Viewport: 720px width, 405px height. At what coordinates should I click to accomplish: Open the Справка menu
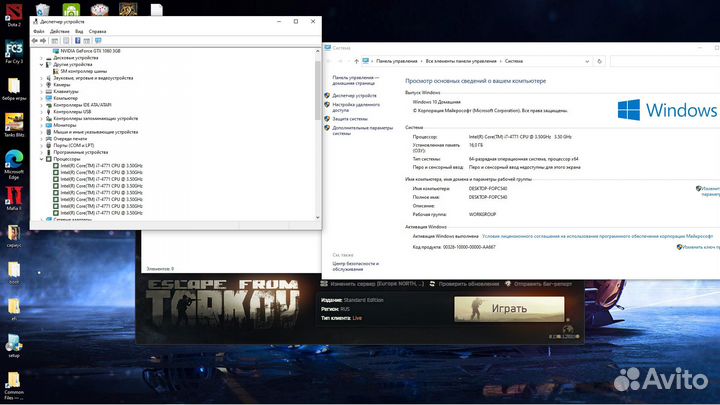click(97, 32)
